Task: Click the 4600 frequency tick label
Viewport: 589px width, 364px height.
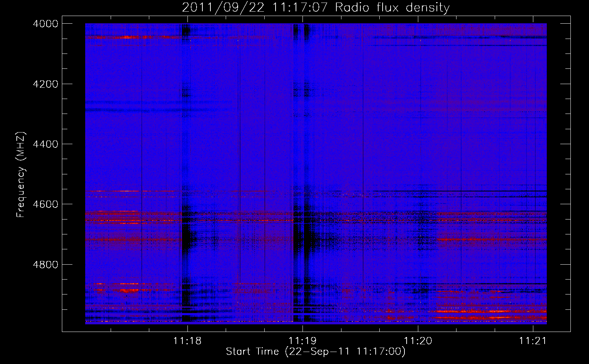Action: tap(46, 204)
